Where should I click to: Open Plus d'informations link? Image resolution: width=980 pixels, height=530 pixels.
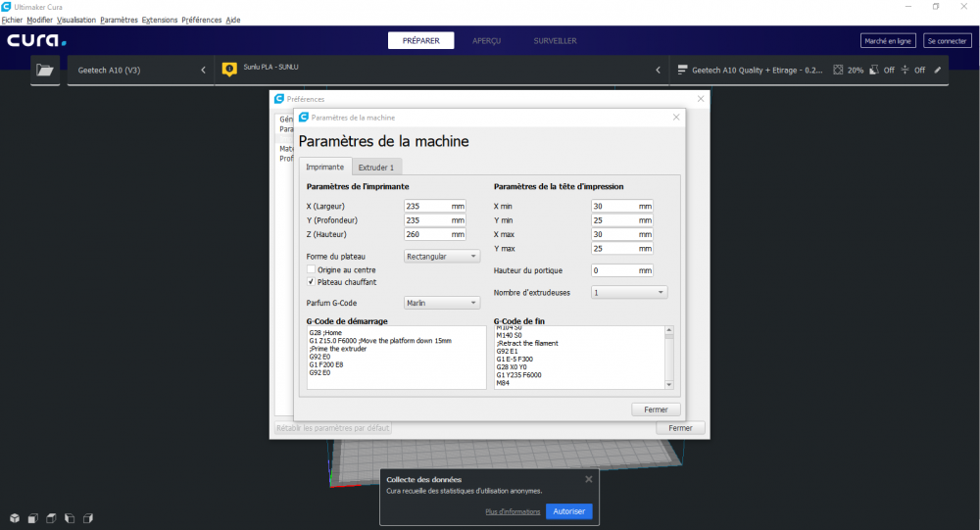pos(513,511)
